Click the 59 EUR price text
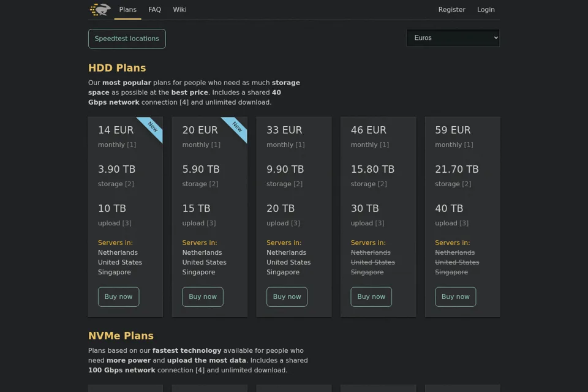The width and height of the screenshot is (588, 392). tap(453, 130)
